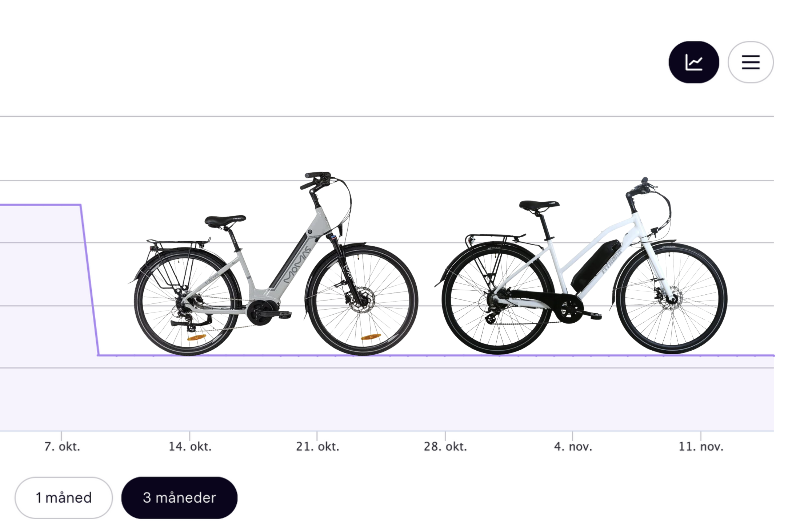Click the white bike's black saddle
Screen dimensions: 800x532
[x=539, y=205]
